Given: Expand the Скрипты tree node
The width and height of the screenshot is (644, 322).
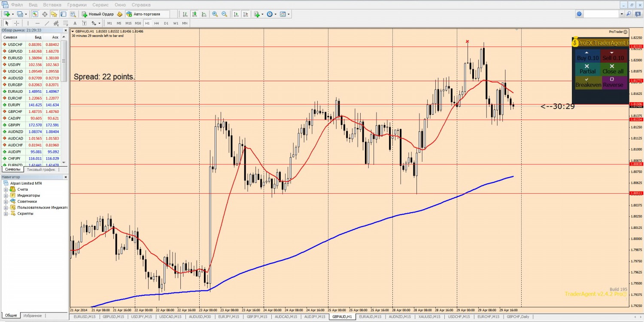Looking at the screenshot, I should (x=6, y=213).
